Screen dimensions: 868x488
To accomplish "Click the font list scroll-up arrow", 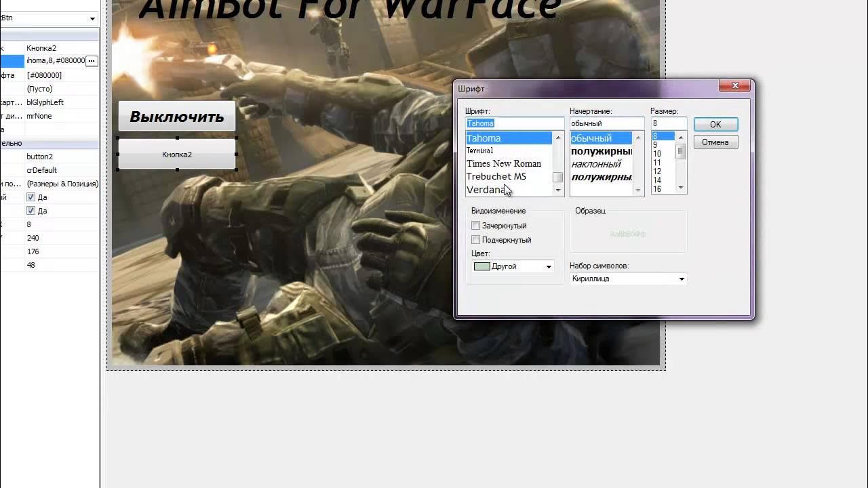I will pos(558,138).
